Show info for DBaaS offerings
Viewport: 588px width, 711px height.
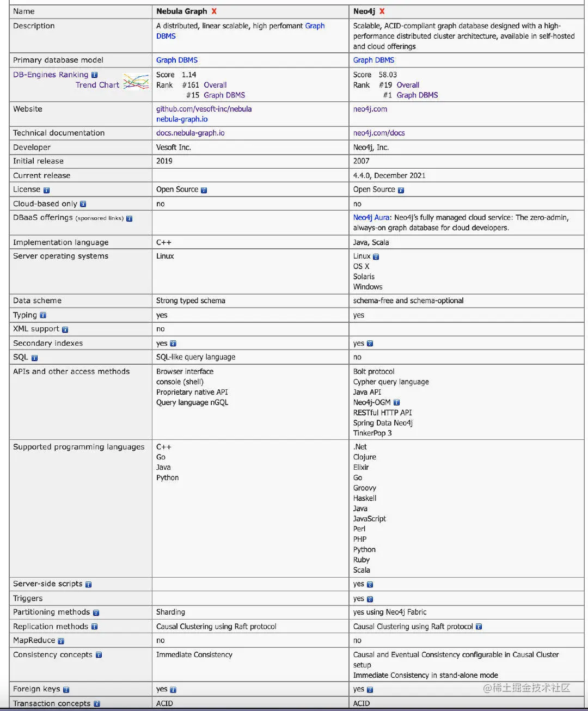(129, 218)
